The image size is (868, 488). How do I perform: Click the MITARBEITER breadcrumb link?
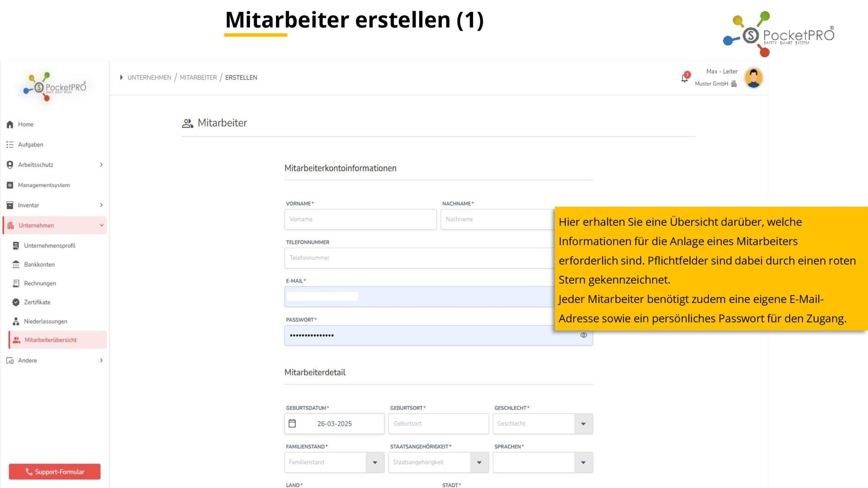pyautogui.click(x=198, y=78)
